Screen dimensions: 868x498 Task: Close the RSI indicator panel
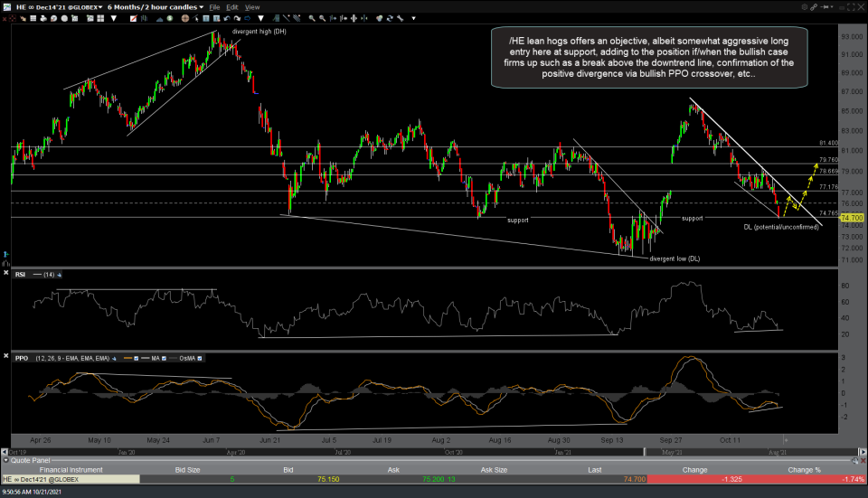[6, 273]
